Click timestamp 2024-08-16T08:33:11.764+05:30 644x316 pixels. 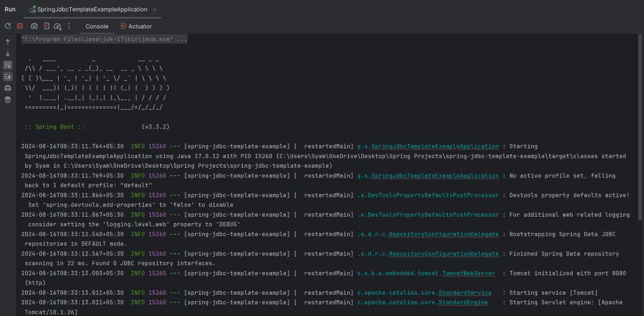click(x=72, y=146)
